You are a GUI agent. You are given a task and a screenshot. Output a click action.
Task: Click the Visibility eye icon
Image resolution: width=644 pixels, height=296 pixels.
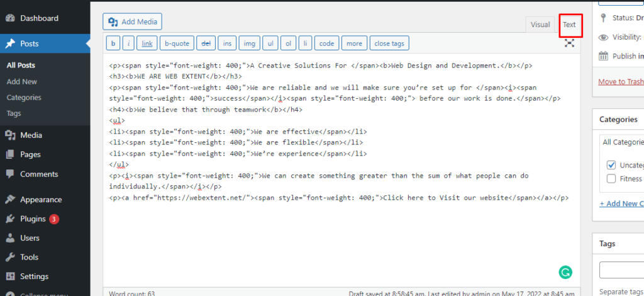pos(603,37)
